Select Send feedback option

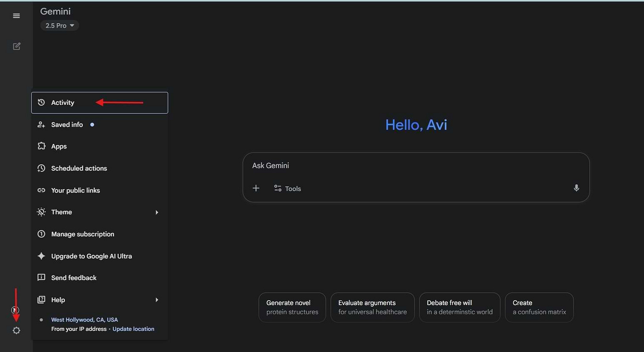(x=73, y=278)
